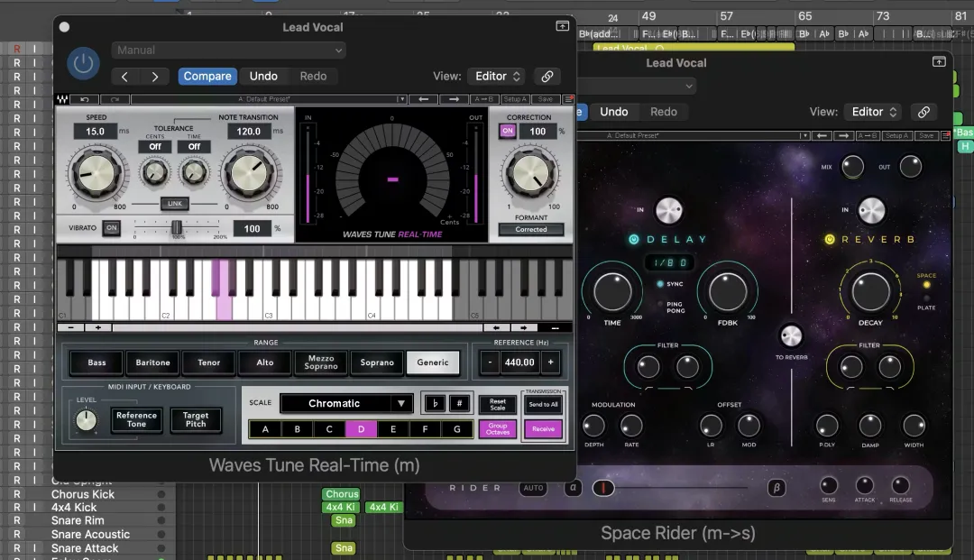Click expand window icon in Waves Tune titlebar

point(562,26)
